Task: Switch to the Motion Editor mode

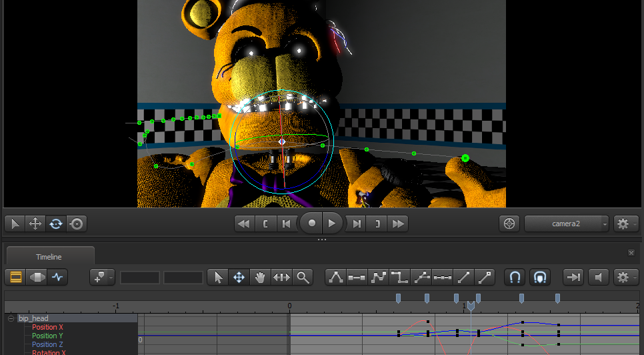Action: (37, 278)
